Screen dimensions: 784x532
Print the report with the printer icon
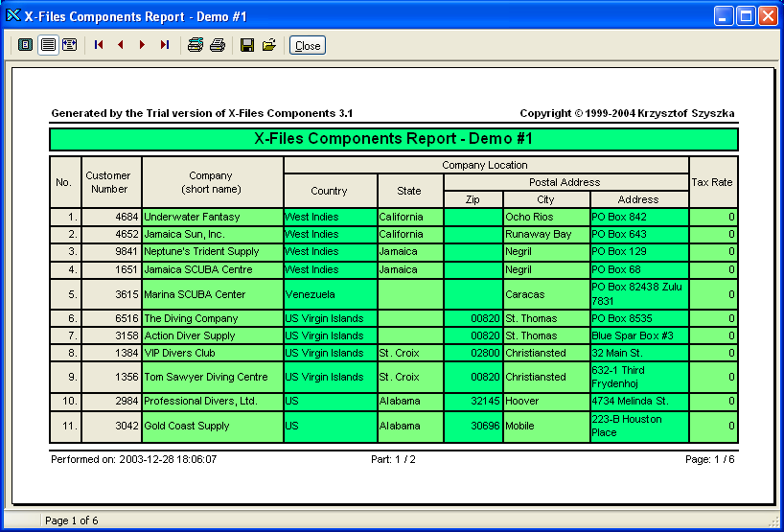(x=218, y=45)
